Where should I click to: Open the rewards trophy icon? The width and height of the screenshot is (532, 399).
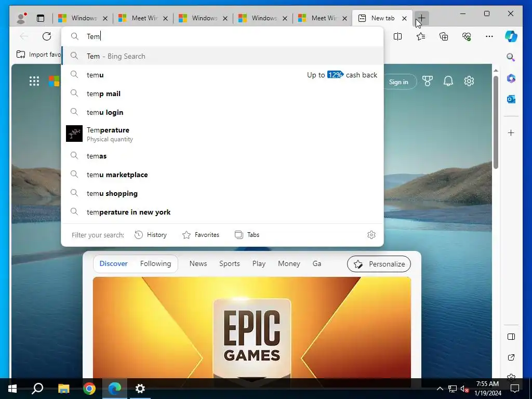coord(428,81)
